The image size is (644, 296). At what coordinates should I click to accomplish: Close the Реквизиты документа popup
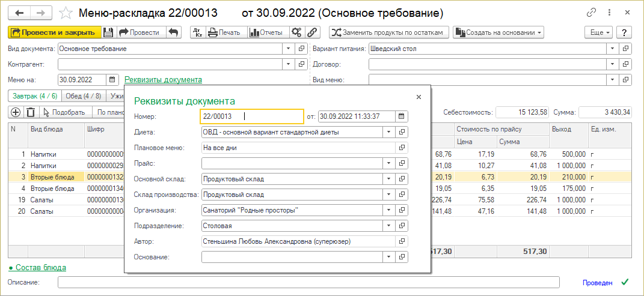[419, 97]
